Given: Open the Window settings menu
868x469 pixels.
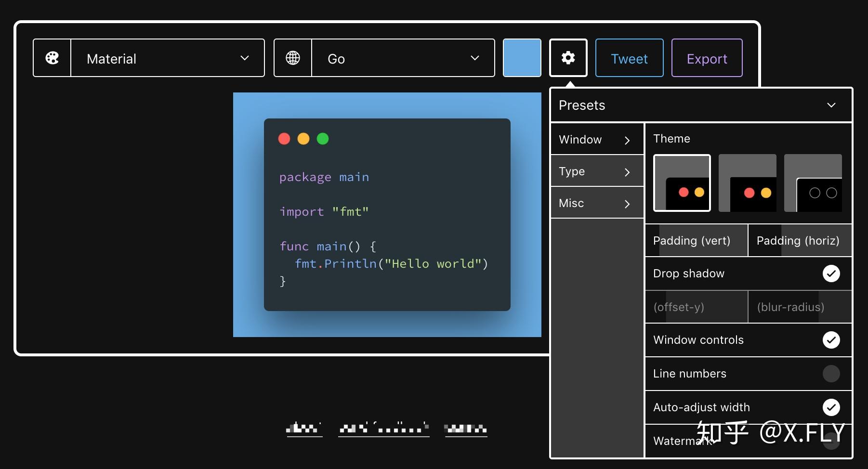Looking at the screenshot, I should click(x=597, y=140).
